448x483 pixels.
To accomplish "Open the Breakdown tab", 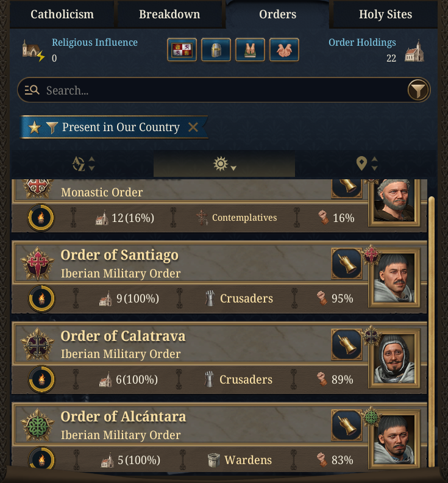I will 169,14.
